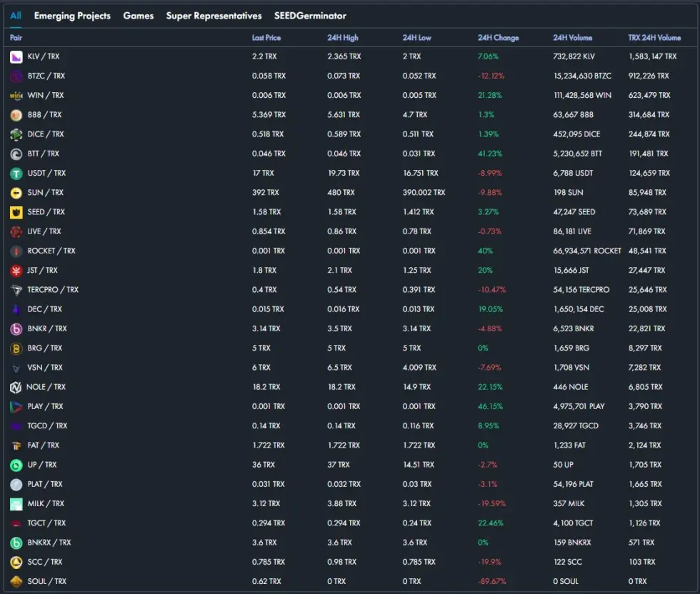700x594 pixels.
Task: Click NOLE last price 18.2 TRX
Action: (x=266, y=387)
